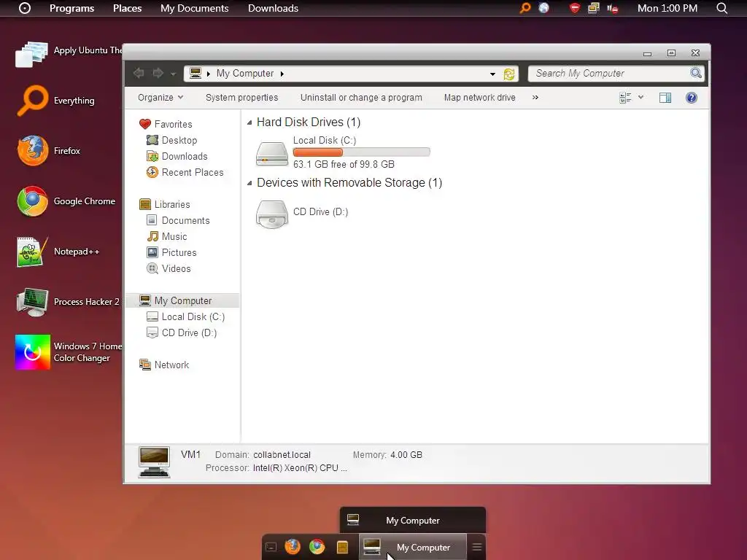Image resolution: width=747 pixels, height=560 pixels.
Task: Collapse Devices with Removable Storage group
Action: coord(249,183)
